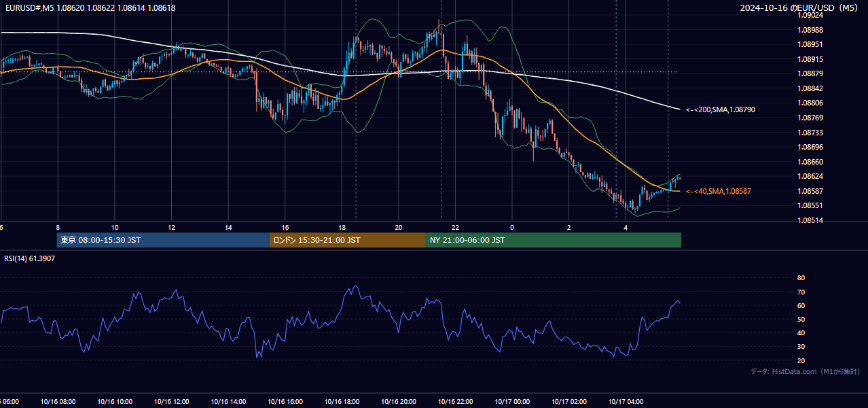Click the London session bar 15:30-21:00 JST

tap(348, 240)
